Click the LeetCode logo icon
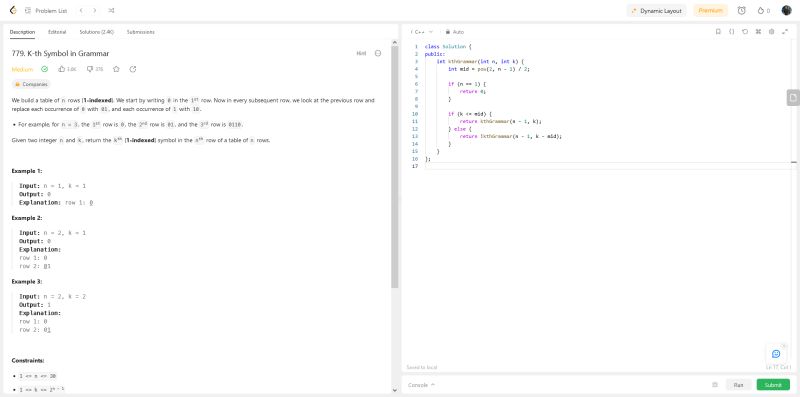800x397 pixels. (13, 10)
